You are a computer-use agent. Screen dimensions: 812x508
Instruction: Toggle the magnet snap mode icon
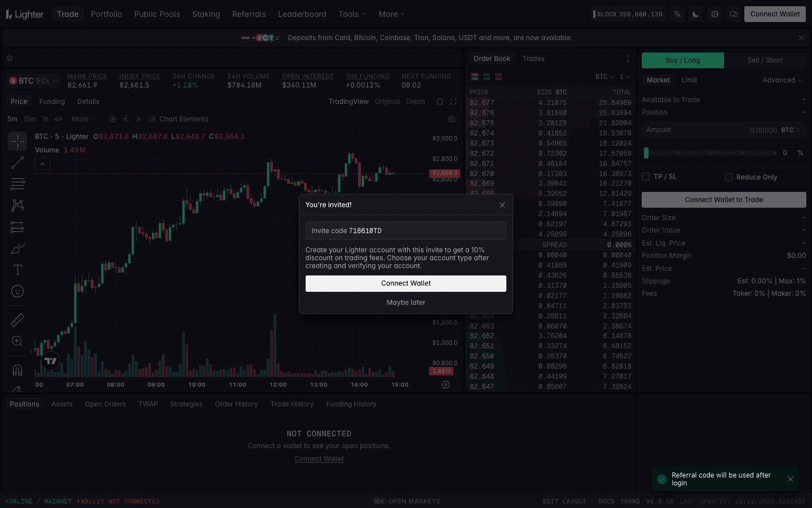(17, 370)
